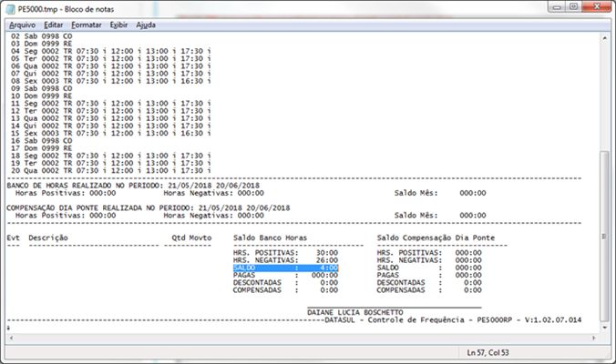Click the '11 Seg 0002' row
The height and width of the screenshot is (364, 616).
click(111, 104)
